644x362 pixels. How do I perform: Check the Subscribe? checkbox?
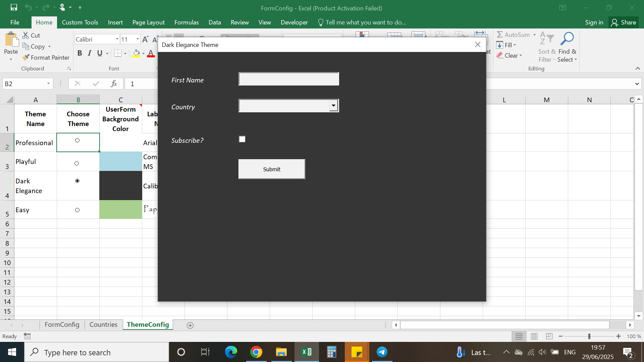point(242,139)
